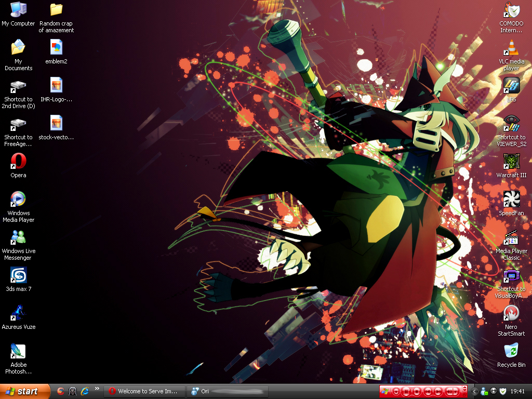532x399 pixels.
Task: Select the COMODO Internet Security shortcut
Action: pyautogui.click(x=511, y=18)
